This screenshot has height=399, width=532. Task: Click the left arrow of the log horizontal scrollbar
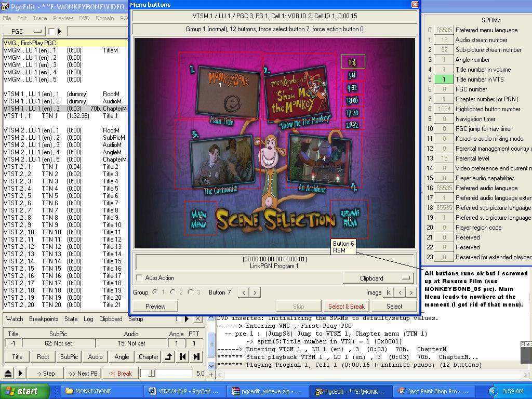coord(219,375)
